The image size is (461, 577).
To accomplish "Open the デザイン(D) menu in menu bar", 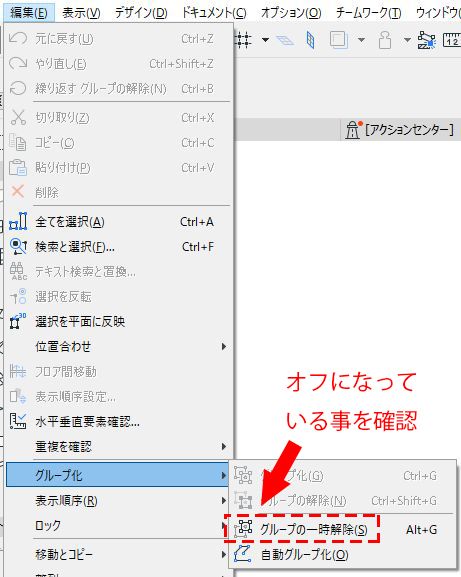I will tap(141, 13).
